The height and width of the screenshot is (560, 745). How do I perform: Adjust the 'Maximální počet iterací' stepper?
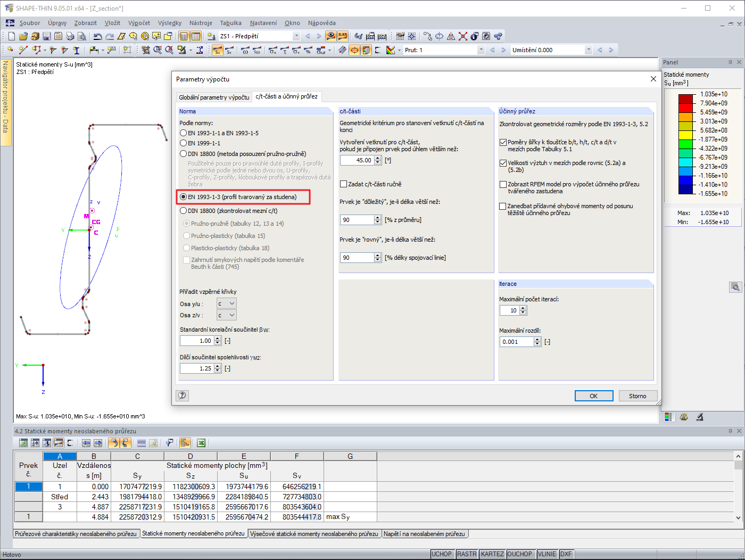coord(523,310)
